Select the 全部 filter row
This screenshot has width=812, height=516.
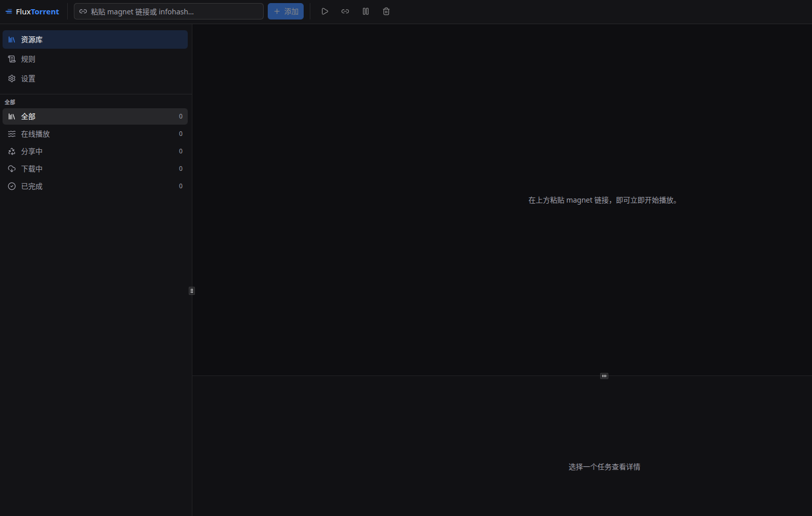(x=95, y=116)
